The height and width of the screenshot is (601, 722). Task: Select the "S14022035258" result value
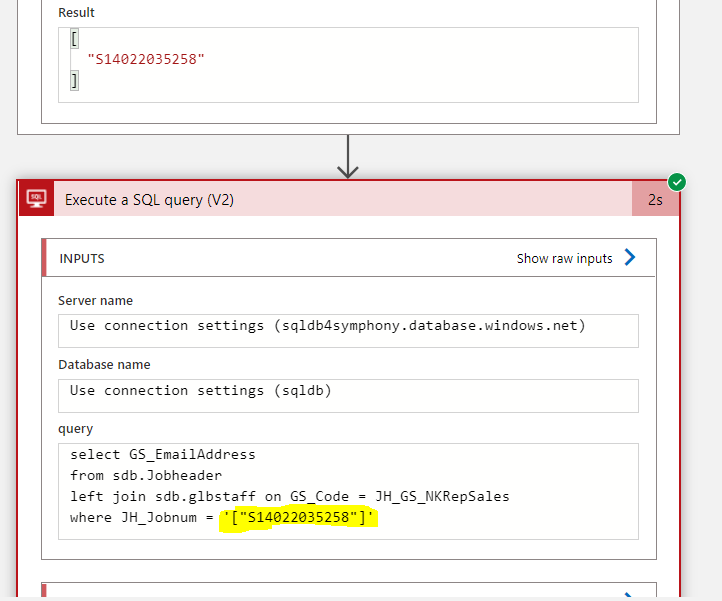(x=146, y=59)
